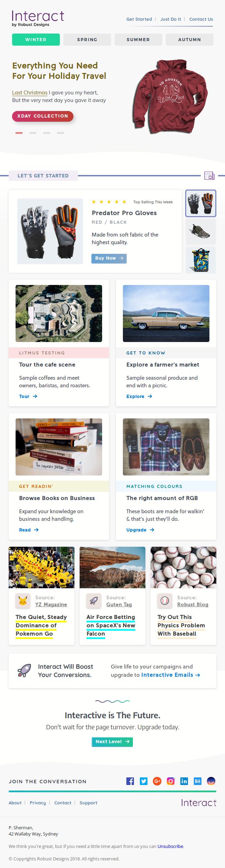Select the sneaker product thumbnail
This screenshot has width=225, height=868.
click(201, 232)
